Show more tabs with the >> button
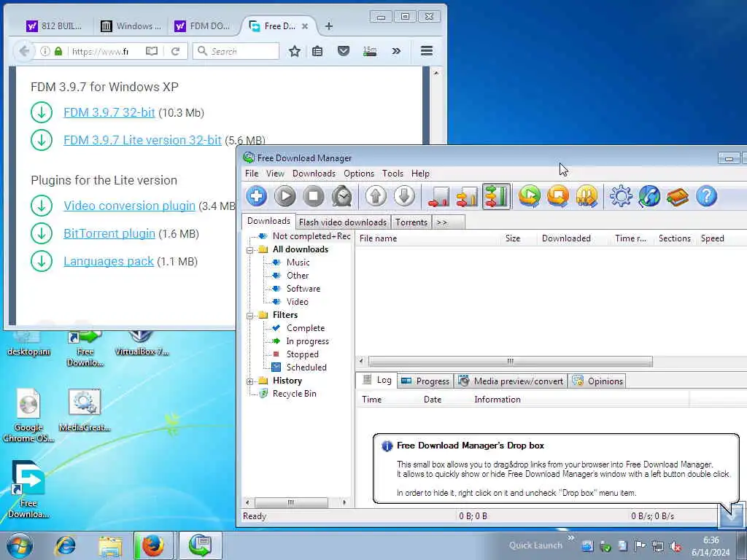The width and height of the screenshot is (747, 560). [x=448, y=222]
